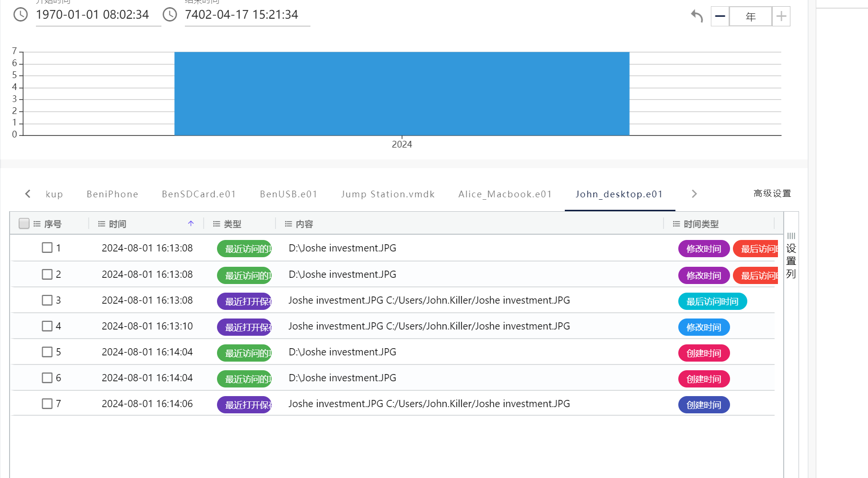Open 高级设置 advanced settings
Screen dimensions: 868x478
(x=772, y=193)
